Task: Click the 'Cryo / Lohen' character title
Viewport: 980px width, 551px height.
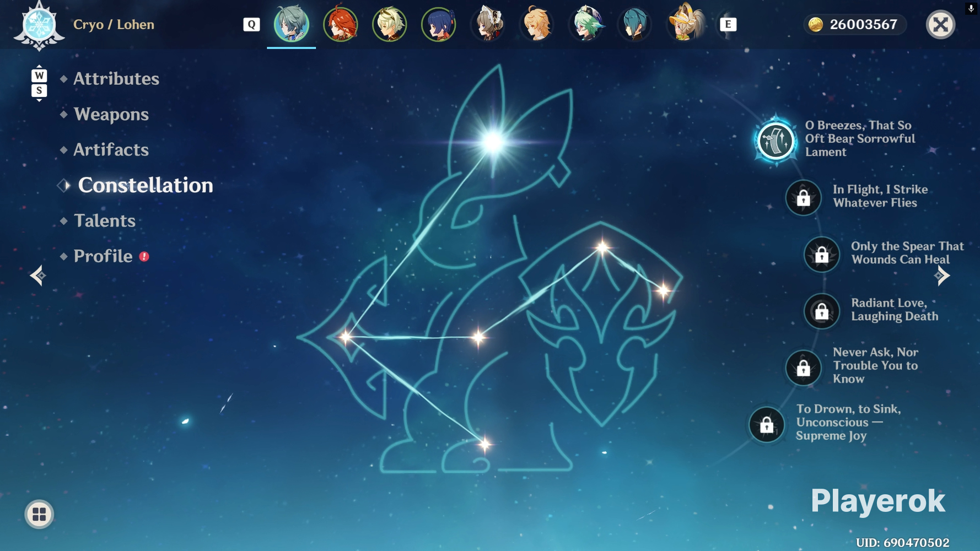Action: point(114,25)
